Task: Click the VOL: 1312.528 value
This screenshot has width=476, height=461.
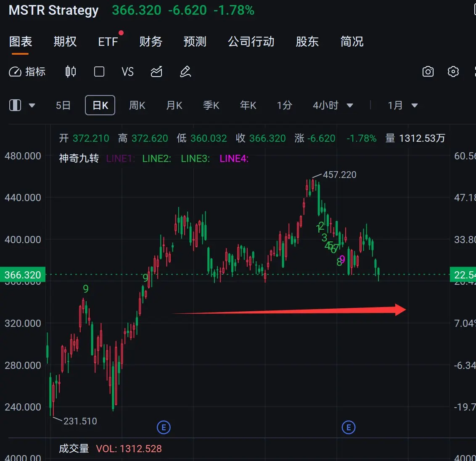Action: coord(129,449)
